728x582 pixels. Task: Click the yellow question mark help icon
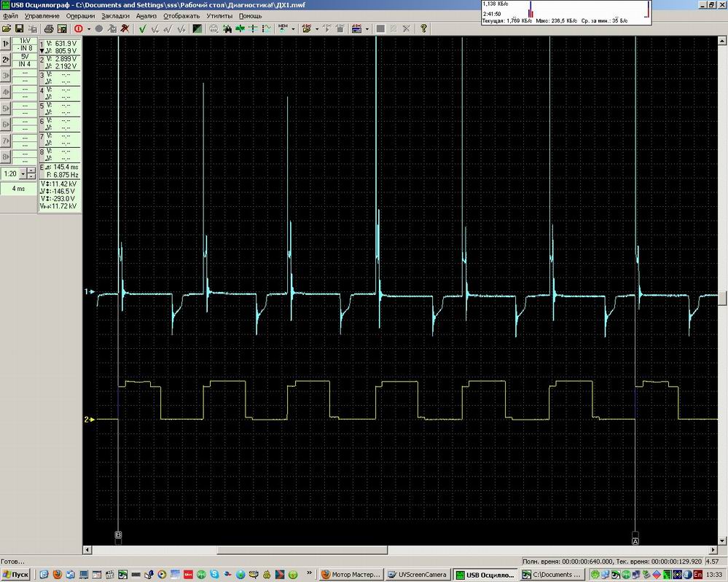[x=423, y=29]
